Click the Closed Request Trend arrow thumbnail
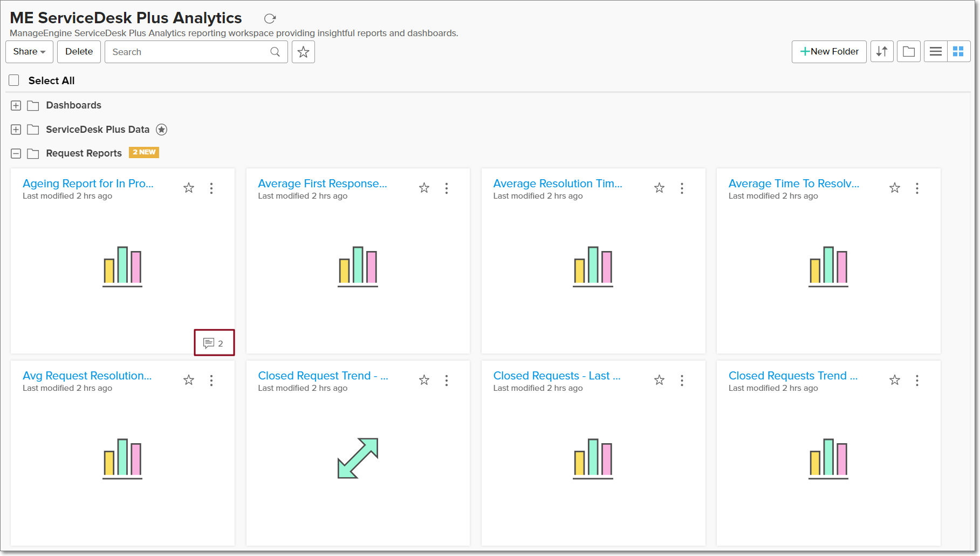The width and height of the screenshot is (980, 556). click(x=358, y=458)
